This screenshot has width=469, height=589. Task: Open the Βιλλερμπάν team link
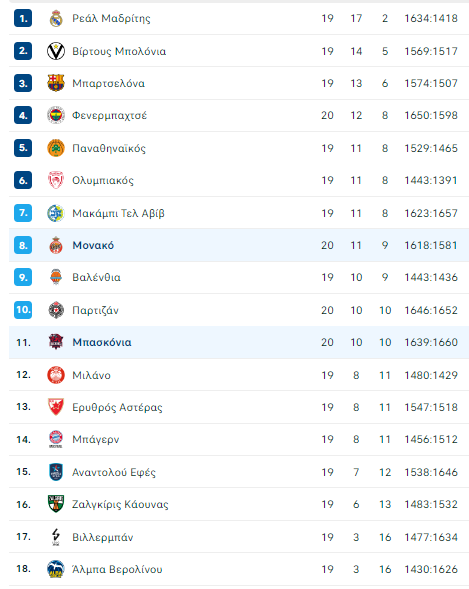(103, 537)
